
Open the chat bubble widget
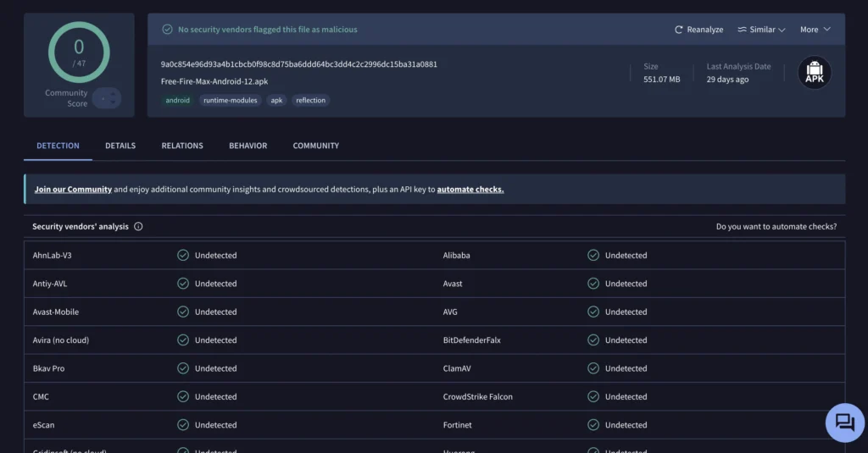tap(845, 423)
